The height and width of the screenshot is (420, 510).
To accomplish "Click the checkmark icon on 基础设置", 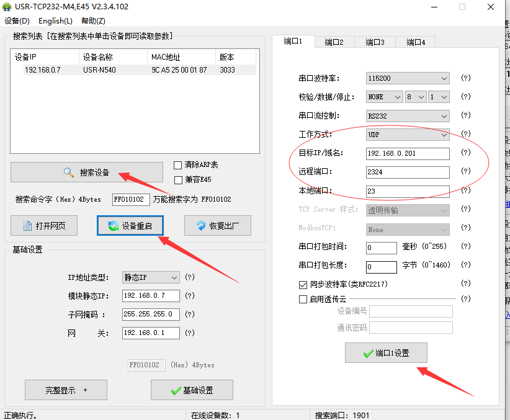I will (176, 390).
